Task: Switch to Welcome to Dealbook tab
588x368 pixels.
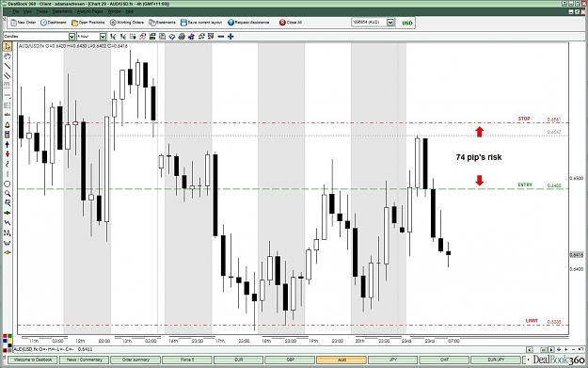Action: pos(33,360)
